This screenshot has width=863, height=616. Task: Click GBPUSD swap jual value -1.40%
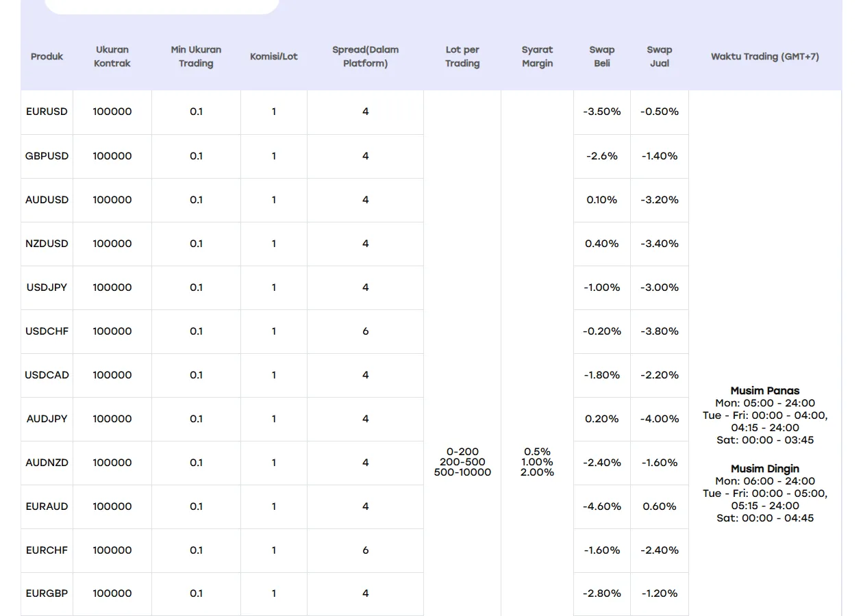tap(660, 156)
